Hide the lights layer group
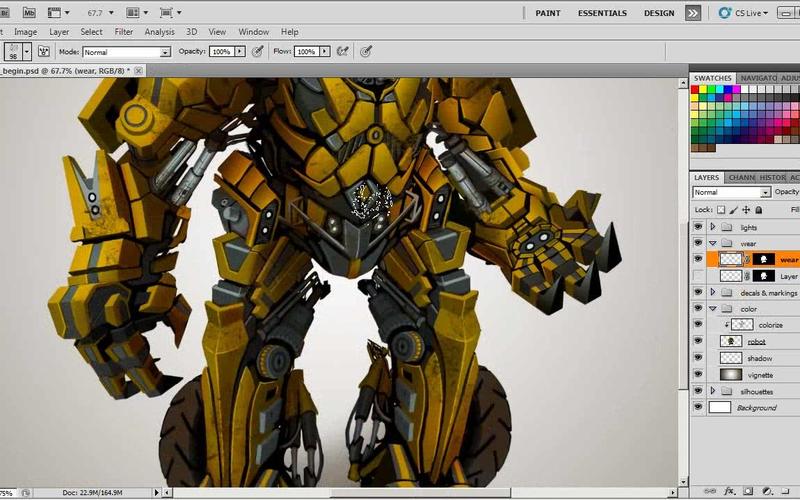800x500 pixels. (698, 227)
